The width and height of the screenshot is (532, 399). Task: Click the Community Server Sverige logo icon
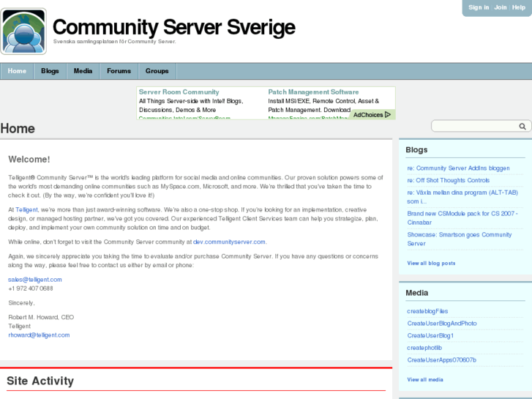point(23,31)
